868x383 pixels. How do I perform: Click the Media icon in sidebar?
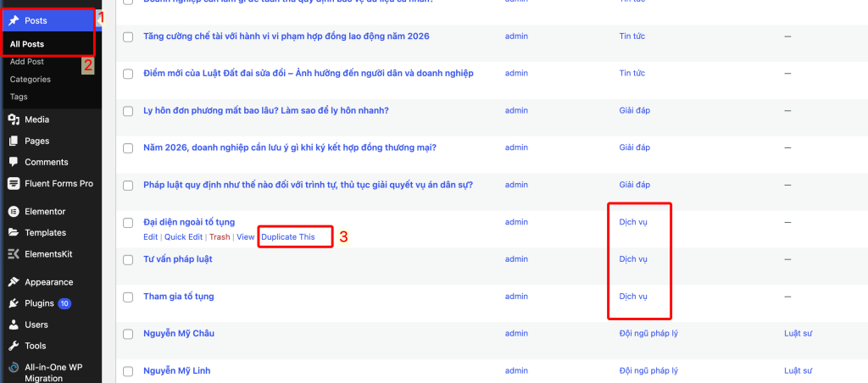point(14,119)
